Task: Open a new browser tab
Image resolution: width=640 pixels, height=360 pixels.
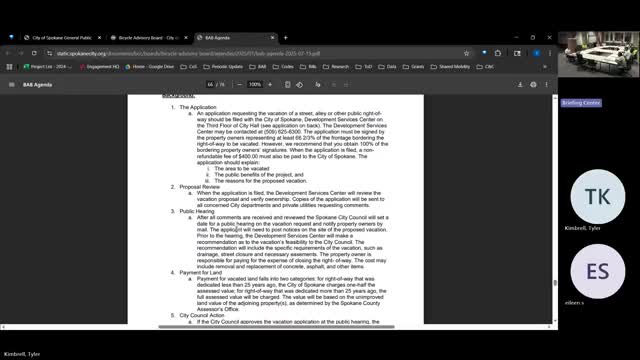Action: (x=286, y=38)
